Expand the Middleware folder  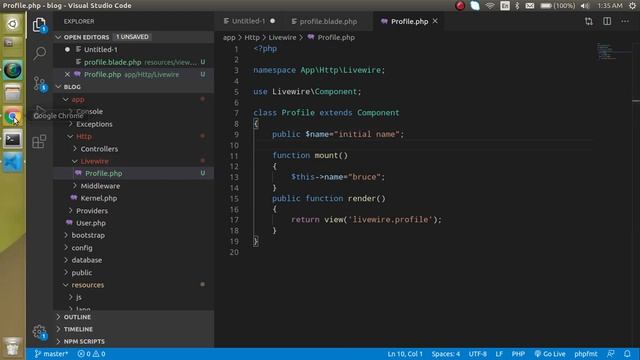[x=133, y=186]
